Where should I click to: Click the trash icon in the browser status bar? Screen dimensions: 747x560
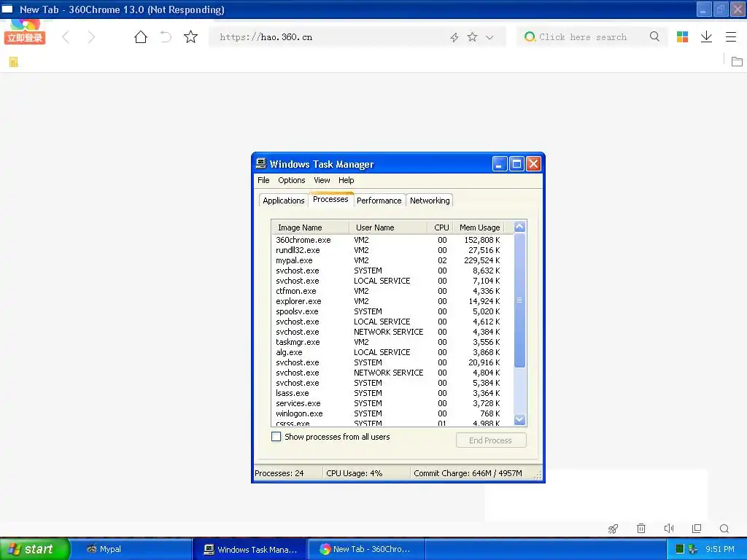pos(641,528)
